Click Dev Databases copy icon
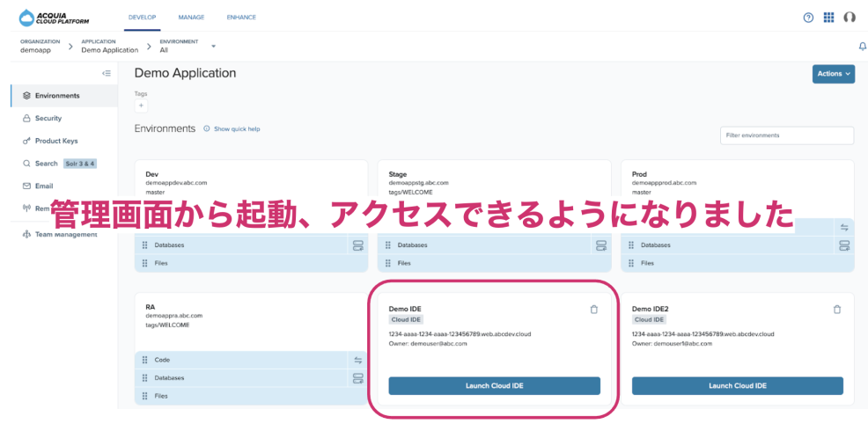Image resolution: width=868 pixels, height=438 pixels. pos(357,245)
